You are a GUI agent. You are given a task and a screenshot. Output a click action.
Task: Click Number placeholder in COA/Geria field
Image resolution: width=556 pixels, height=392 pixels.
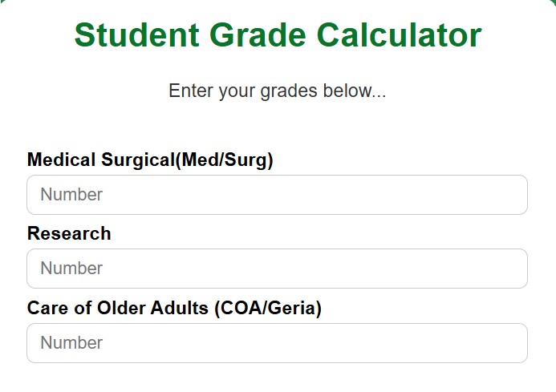click(71, 343)
